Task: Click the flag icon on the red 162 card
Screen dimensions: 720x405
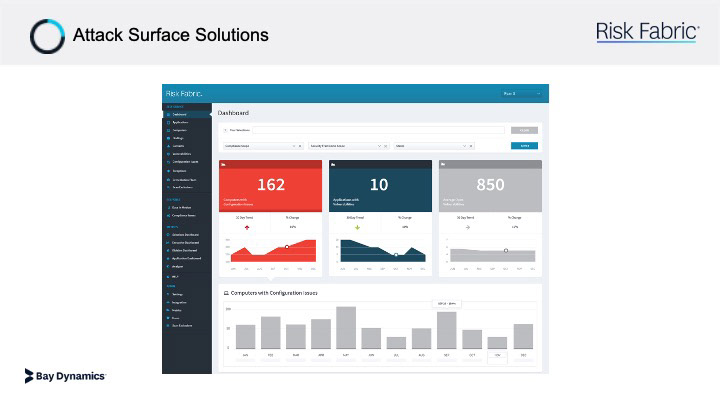Action: click(223, 164)
